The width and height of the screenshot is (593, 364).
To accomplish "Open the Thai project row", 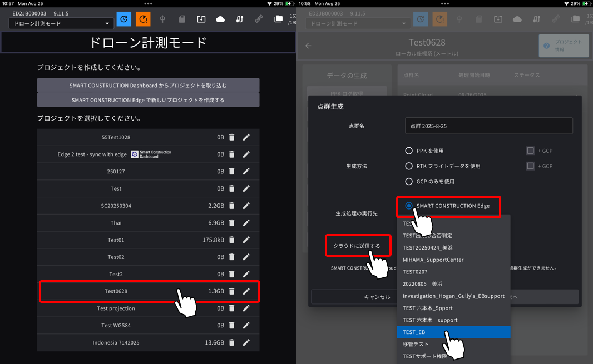I will (x=148, y=223).
